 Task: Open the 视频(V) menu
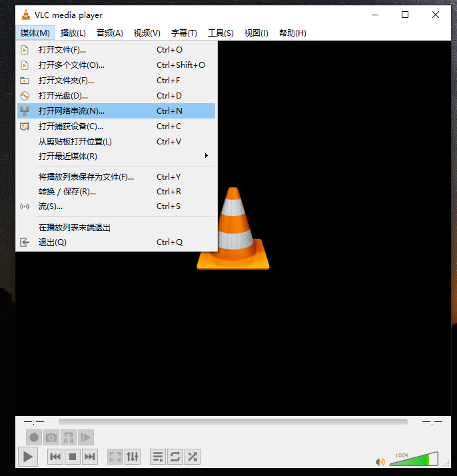pyautogui.click(x=147, y=33)
